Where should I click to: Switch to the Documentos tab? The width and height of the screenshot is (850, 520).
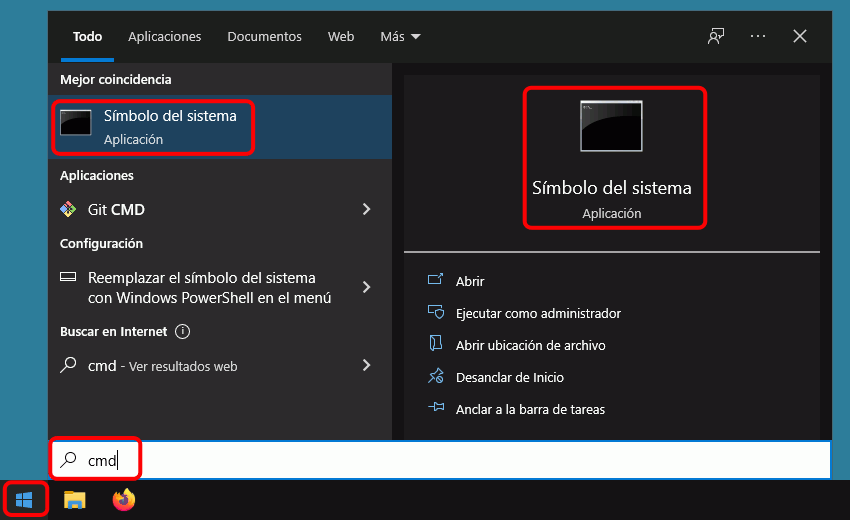click(264, 36)
